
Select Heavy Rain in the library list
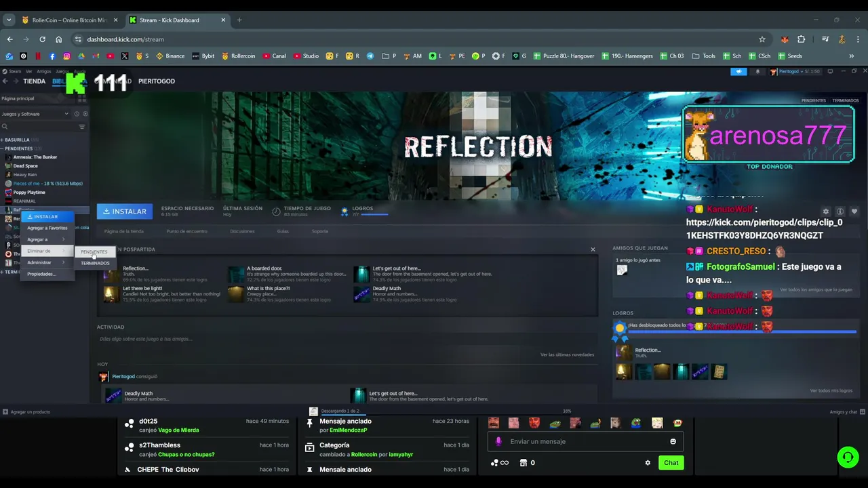pyautogui.click(x=25, y=175)
